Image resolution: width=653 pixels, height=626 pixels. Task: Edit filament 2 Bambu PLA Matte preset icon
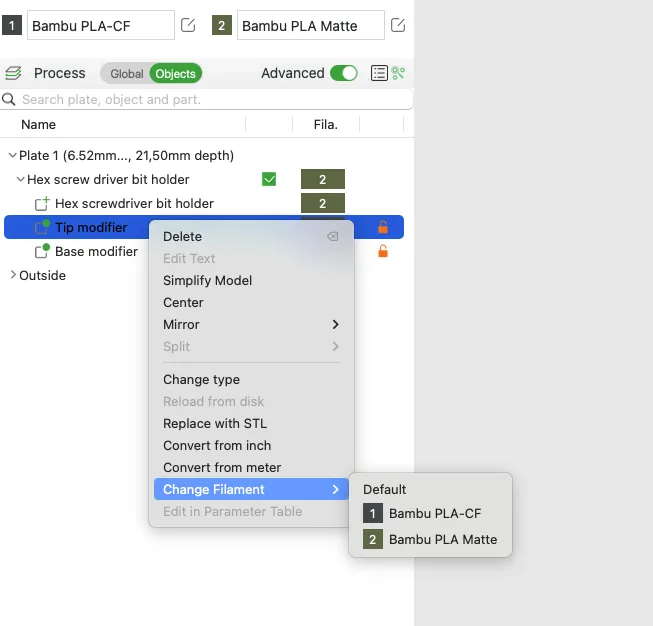pyautogui.click(x=398, y=25)
